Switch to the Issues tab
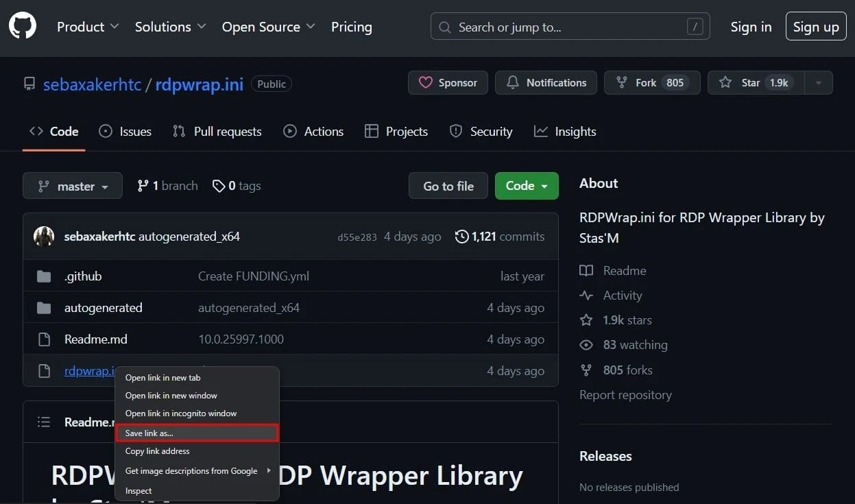855x504 pixels. click(x=125, y=131)
